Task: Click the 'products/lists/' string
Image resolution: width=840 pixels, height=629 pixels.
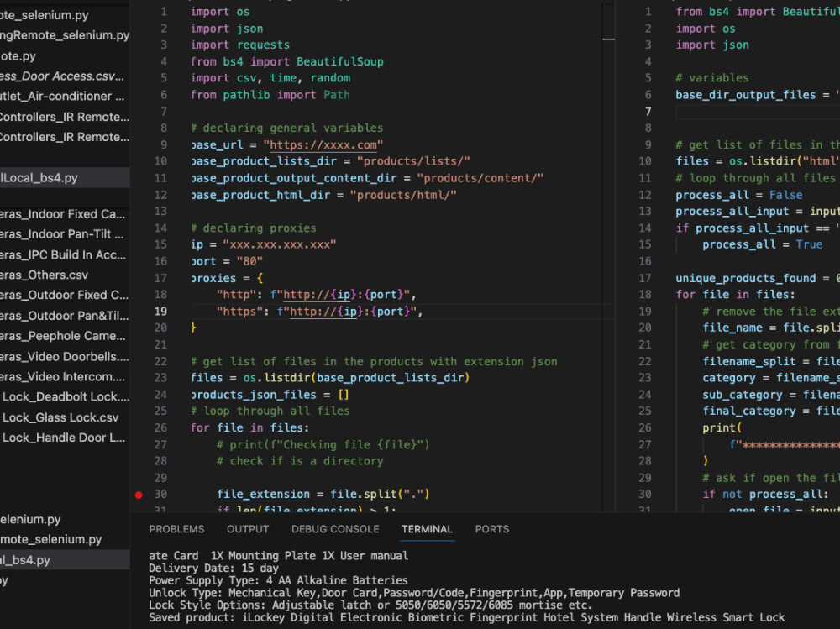Action: [x=413, y=161]
